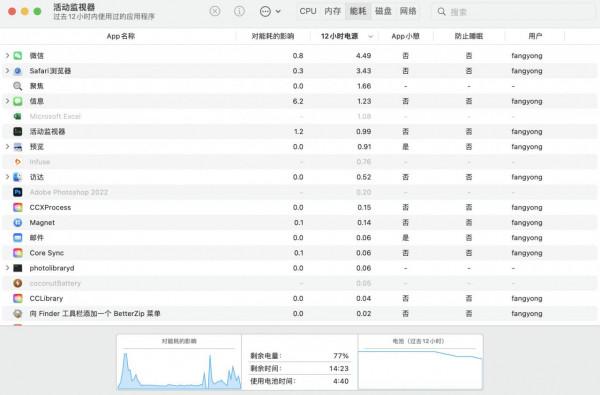Screen dimensions: 600x395
Task: Sort by 防止睡眠 column header
Action: 469,36
